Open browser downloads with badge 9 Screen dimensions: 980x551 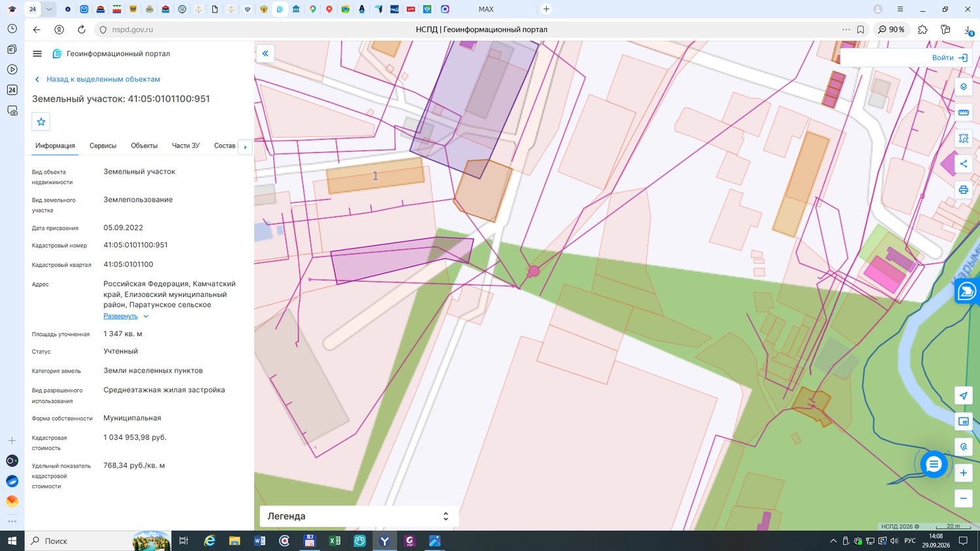click(x=968, y=30)
